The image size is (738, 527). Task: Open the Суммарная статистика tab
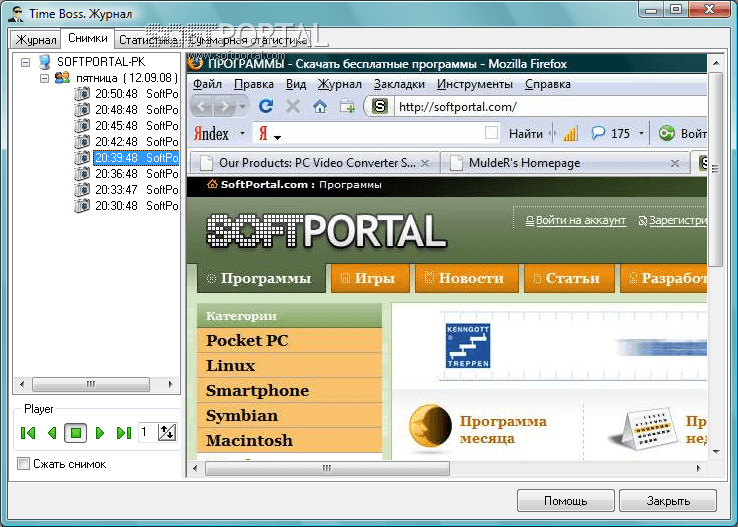coord(248,40)
